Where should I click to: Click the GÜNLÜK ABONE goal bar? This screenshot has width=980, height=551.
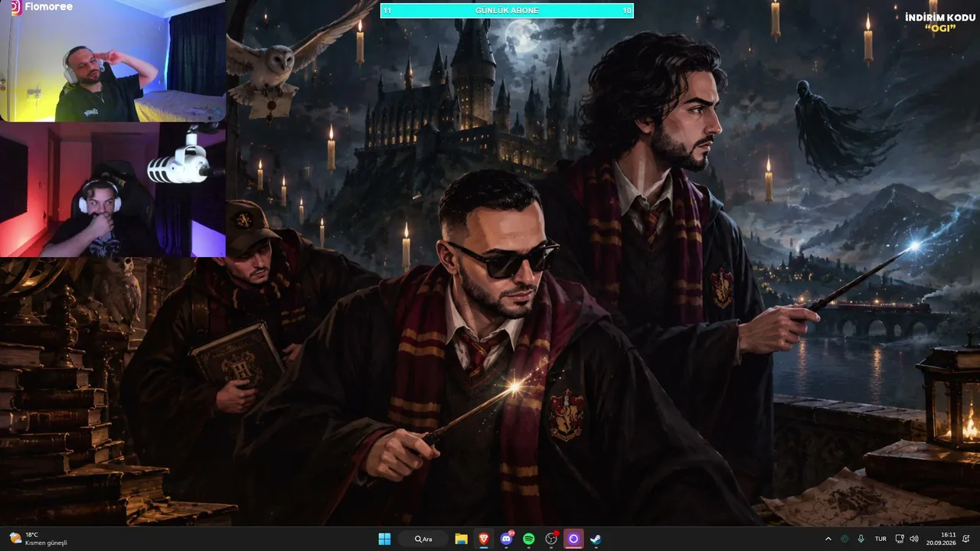[x=507, y=11]
